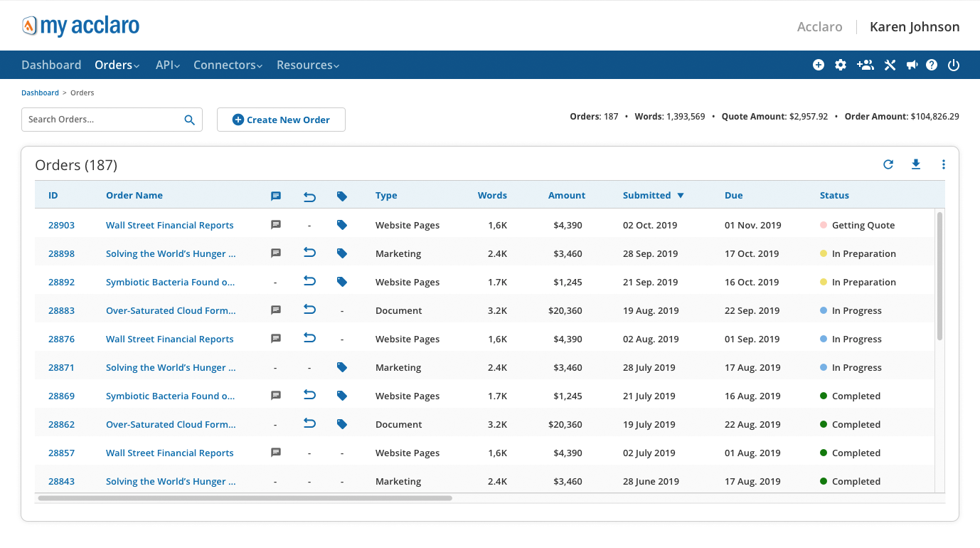Open the settings gear icon

[841, 65]
